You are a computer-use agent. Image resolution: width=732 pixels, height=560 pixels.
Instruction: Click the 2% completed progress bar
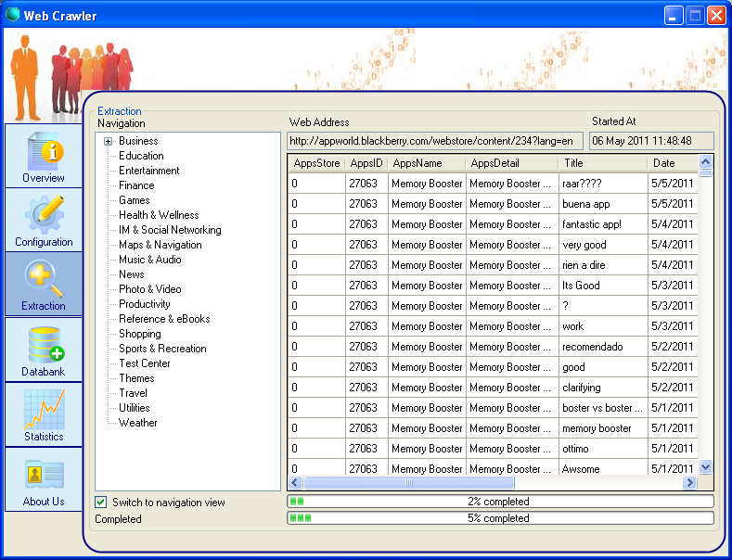(500, 502)
